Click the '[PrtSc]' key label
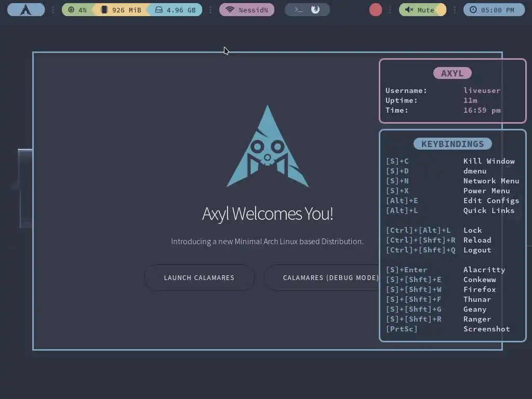Screen dimensions: 532x399 402,329
